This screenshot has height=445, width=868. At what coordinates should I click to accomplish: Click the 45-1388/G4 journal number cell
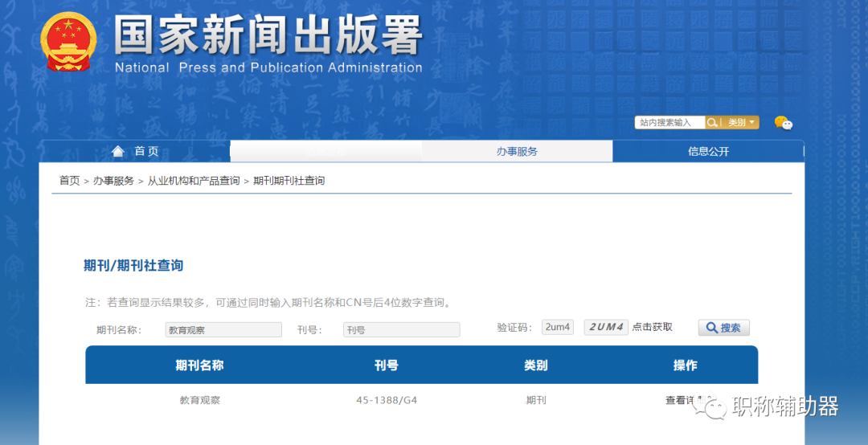coord(387,399)
